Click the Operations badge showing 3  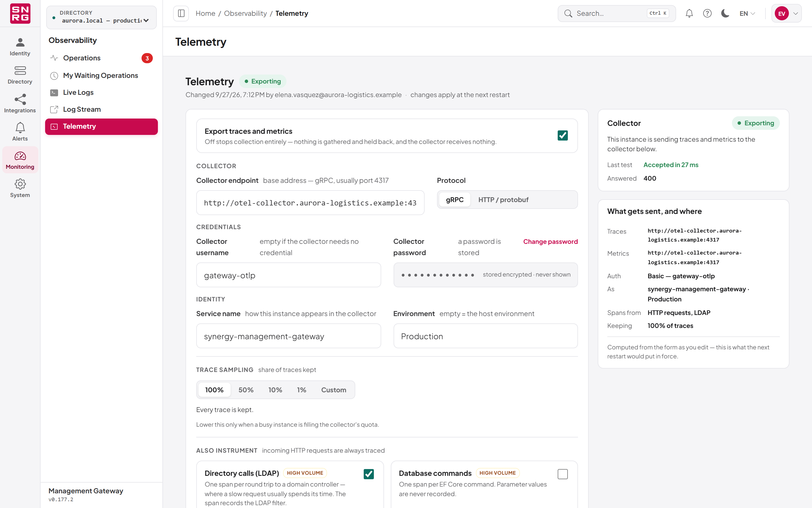point(147,58)
